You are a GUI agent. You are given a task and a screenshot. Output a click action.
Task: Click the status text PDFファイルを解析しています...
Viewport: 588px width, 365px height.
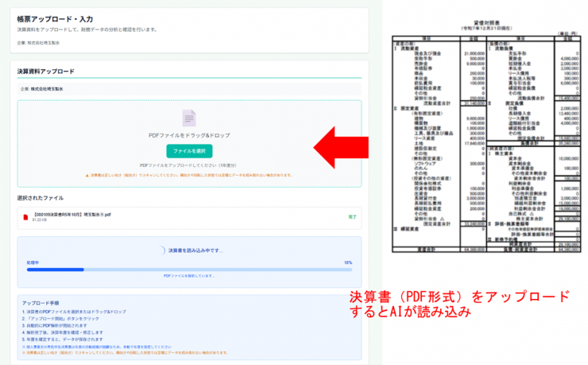click(189, 276)
